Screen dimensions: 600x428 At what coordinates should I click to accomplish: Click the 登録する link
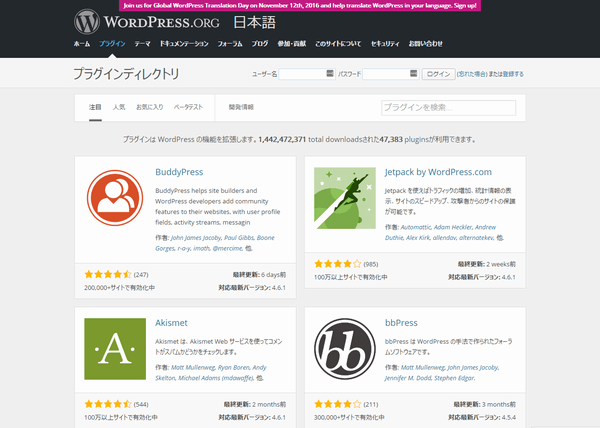click(513, 74)
